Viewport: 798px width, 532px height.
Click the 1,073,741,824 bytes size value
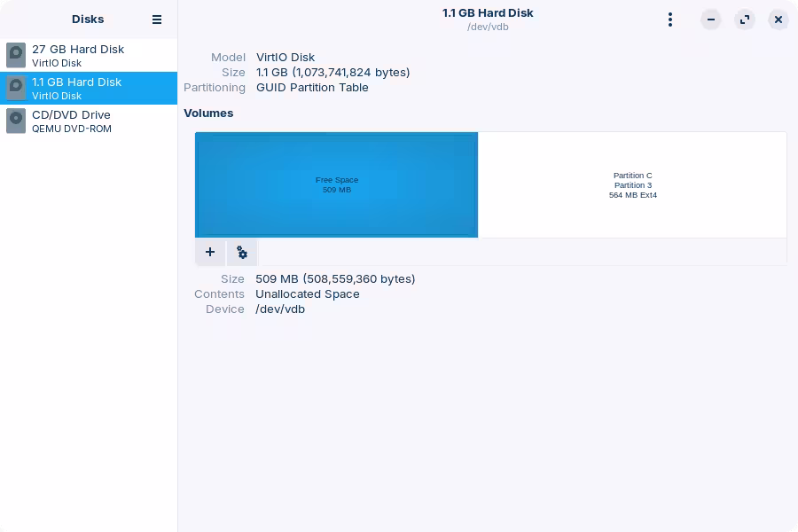pos(332,72)
